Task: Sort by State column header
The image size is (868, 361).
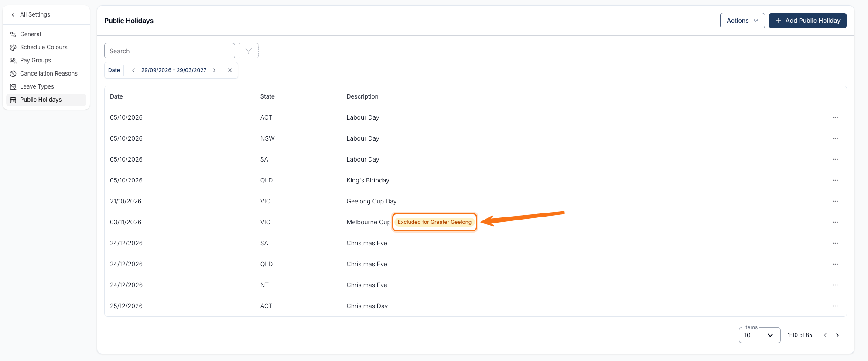Action: click(x=267, y=96)
